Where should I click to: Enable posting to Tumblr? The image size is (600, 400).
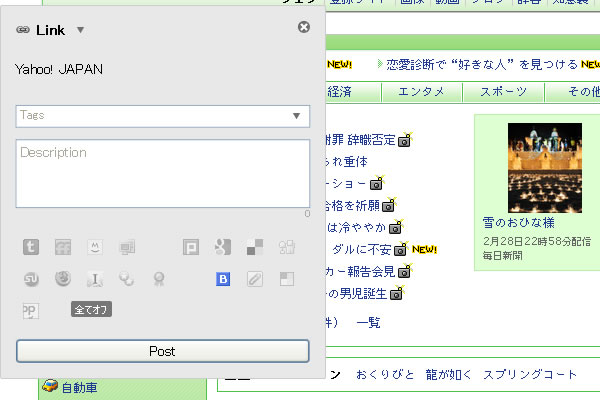tap(31, 247)
